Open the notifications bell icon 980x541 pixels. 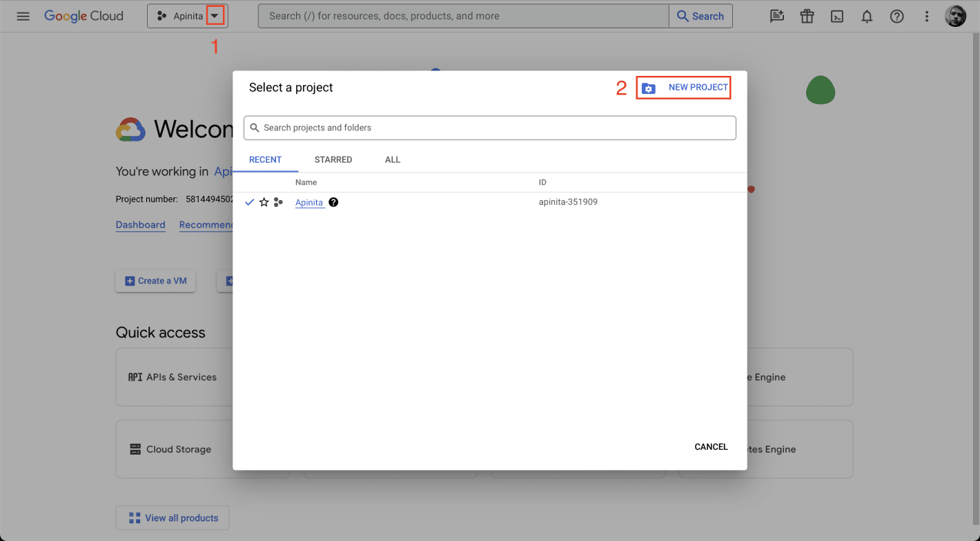coord(867,16)
